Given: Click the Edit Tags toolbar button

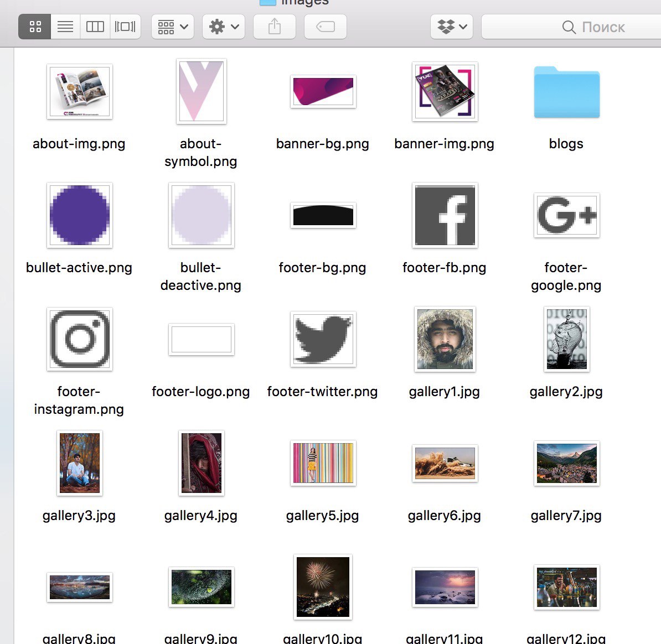Looking at the screenshot, I should pyautogui.click(x=326, y=27).
